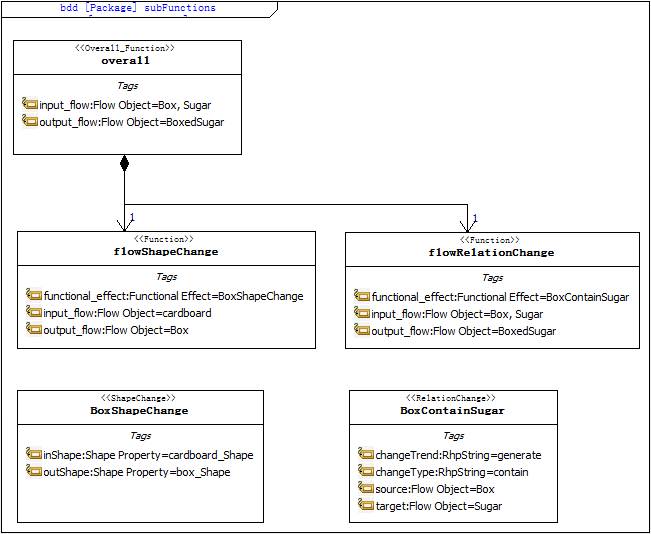This screenshot has width=651, height=534.
Task: Click the <<RelationChange>> stereotype label
Action: point(450,398)
